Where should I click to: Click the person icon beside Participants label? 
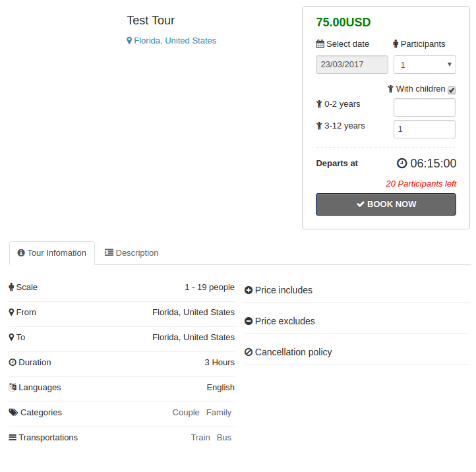(396, 44)
